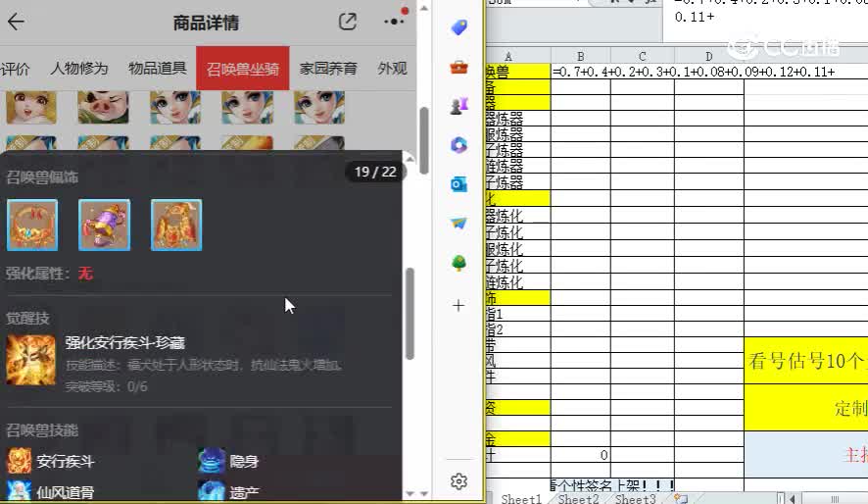This screenshot has height=504, width=868.
Task: Select the golden armor pet accessory icon
Action: coord(176,225)
